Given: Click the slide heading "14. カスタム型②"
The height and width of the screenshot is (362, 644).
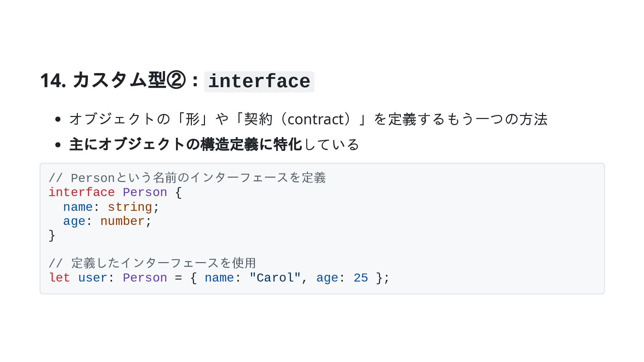Looking at the screenshot, I should [x=113, y=81].
